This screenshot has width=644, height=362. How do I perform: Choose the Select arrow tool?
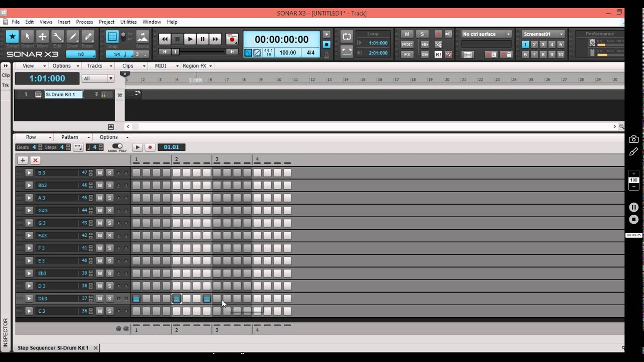tap(28, 37)
